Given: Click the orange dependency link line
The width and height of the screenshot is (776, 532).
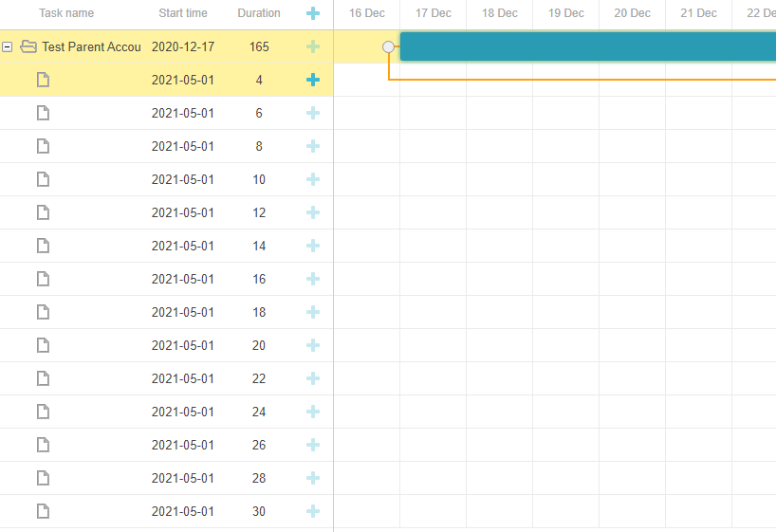Looking at the screenshot, I should 582,79.
